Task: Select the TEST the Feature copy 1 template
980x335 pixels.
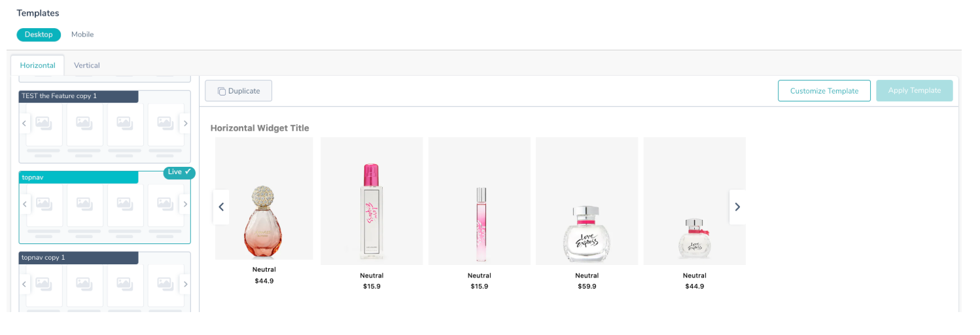Action: tap(105, 127)
